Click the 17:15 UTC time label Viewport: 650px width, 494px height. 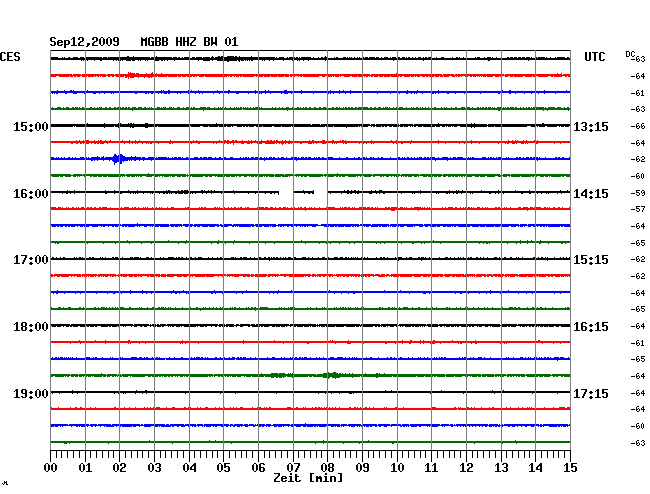pyautogui.click(x=591, y=393)
